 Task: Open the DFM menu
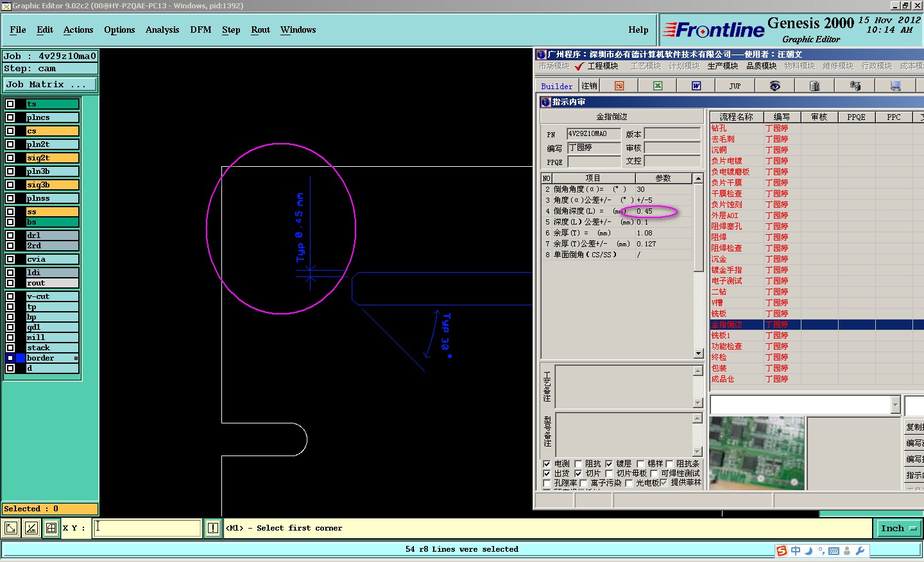click(200, 30)
